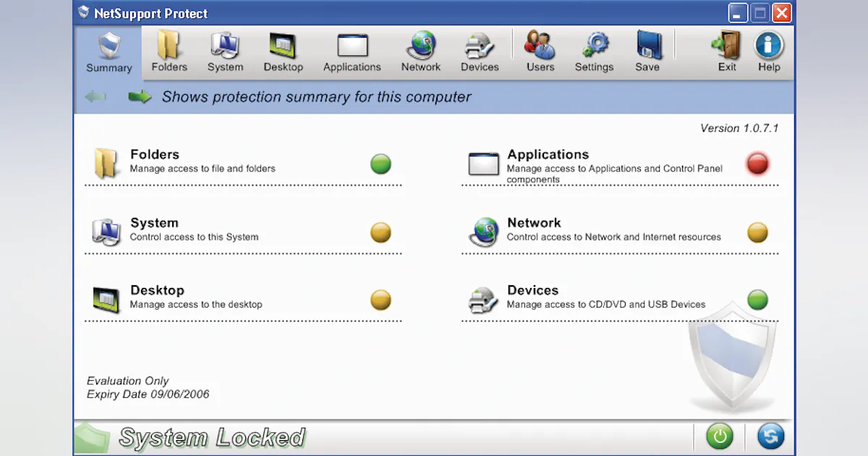Screen dimensions: 868x456
Task: Click the NetSupport Protect title bar shield icon
Action: pyautogui.click(x=84, y=12)
